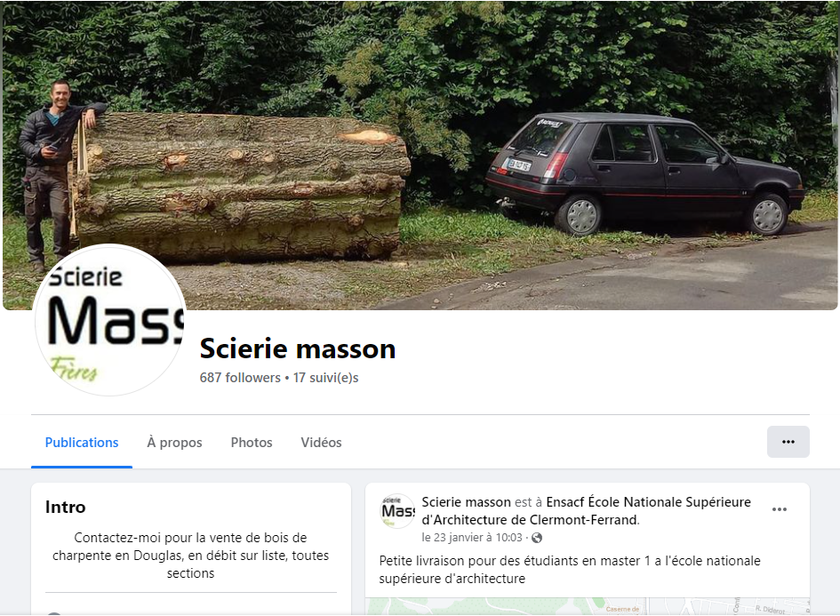The image size is (840, 616).
Task: Select the Vidéos tab
Action: point(321,443)
